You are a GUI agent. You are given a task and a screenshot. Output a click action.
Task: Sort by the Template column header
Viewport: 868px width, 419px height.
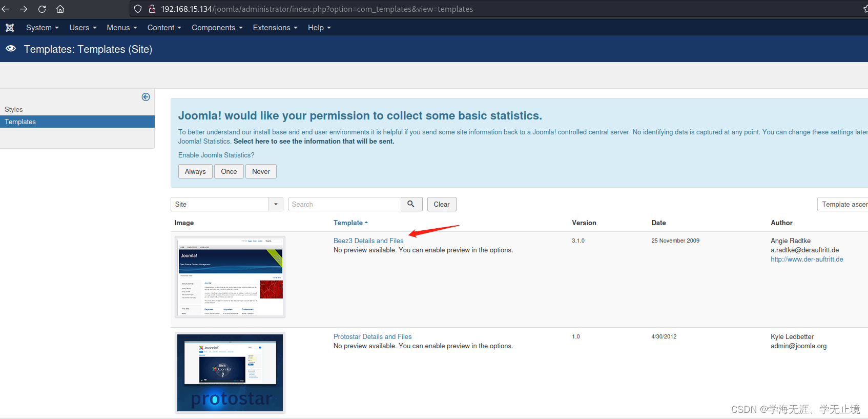pyautogui.click(x=350, y=223)
